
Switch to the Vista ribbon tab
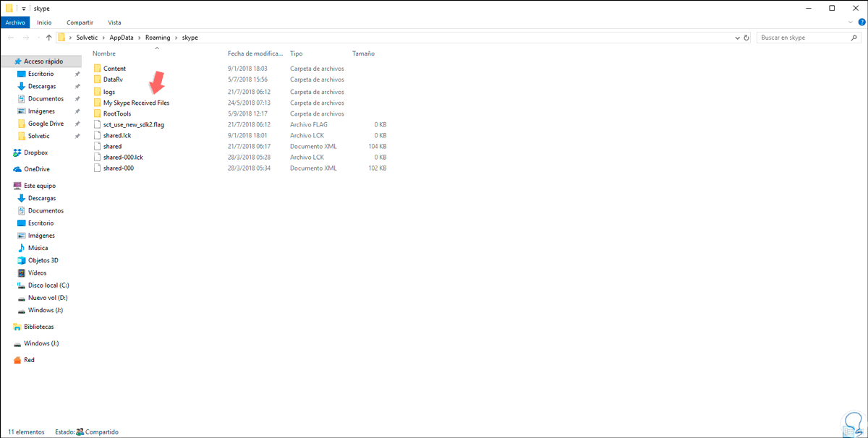(x=114, y=22)
